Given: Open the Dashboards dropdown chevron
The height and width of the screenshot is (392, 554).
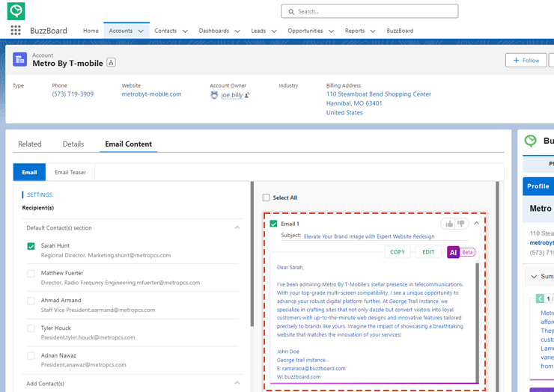Looking at the screenshot, I should click(x=237, y=31).
